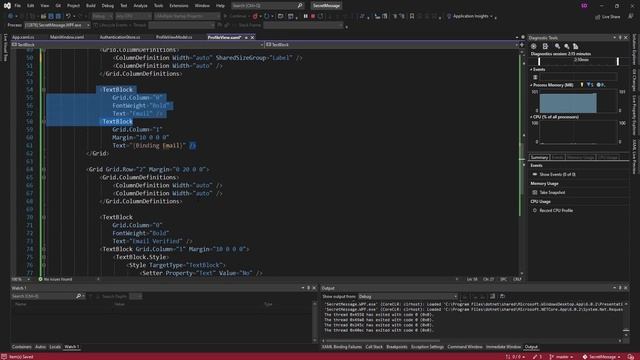This screenshot has height=360, width=640.
Task: Switch to the MainWindow.xaml tab
Action: [x=67, y=37]
